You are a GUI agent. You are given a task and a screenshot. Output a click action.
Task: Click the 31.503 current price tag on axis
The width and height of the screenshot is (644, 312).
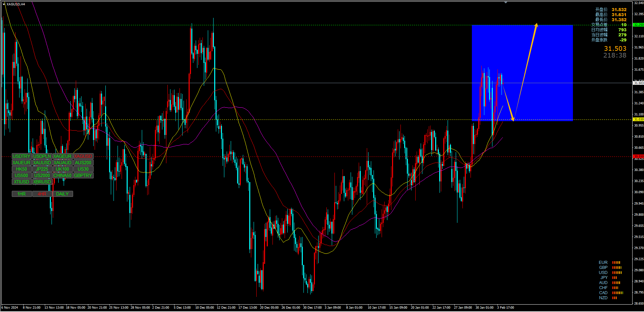[638, 83]
